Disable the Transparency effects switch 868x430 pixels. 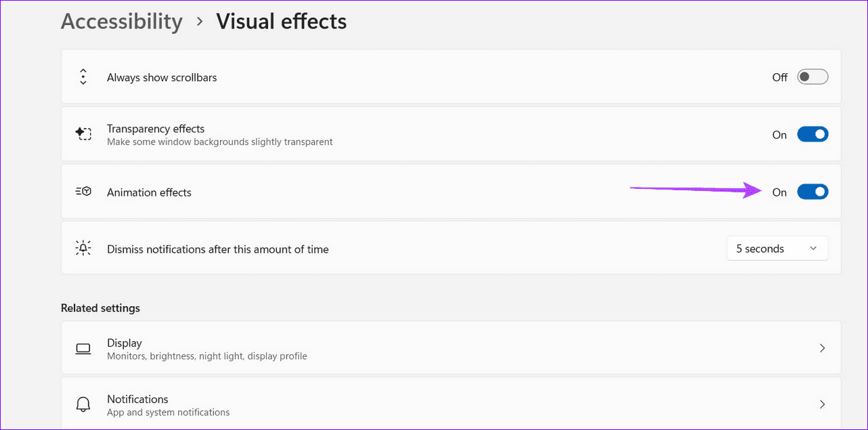click(x=812, y=133)
